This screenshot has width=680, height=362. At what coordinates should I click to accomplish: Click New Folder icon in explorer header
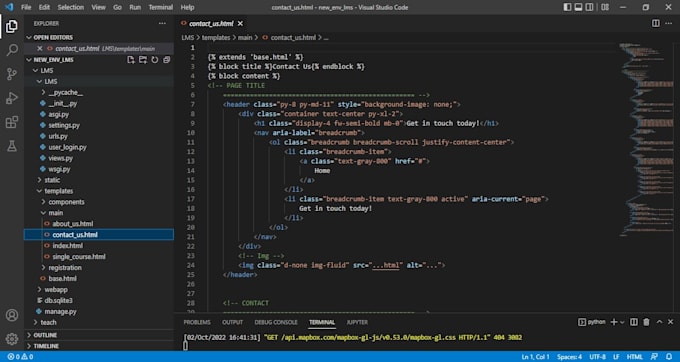pos(143,60)
